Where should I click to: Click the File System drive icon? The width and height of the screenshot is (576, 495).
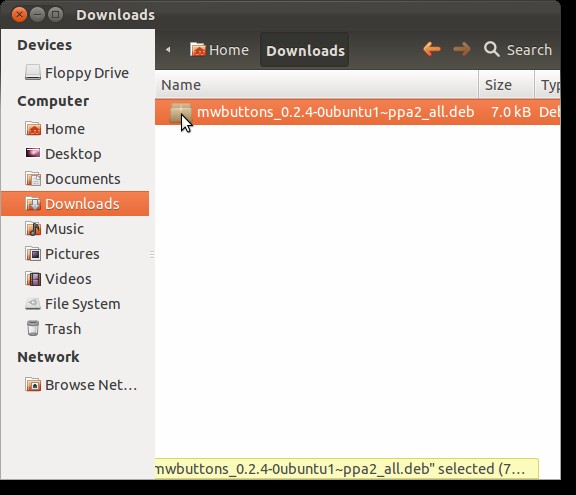[x=33, y=304]
